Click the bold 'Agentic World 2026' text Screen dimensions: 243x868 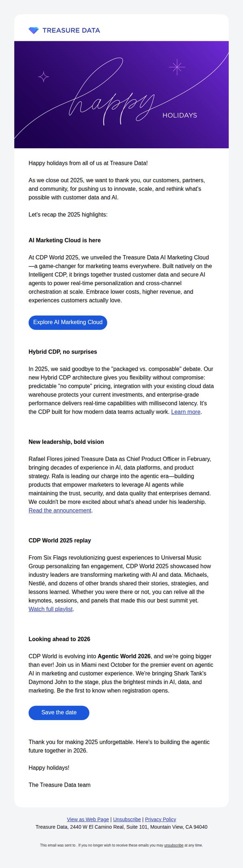124,656
